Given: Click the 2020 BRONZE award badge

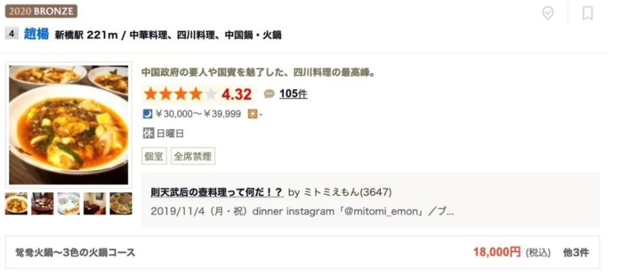Looking at the screenshot, I should pos(41,11).
